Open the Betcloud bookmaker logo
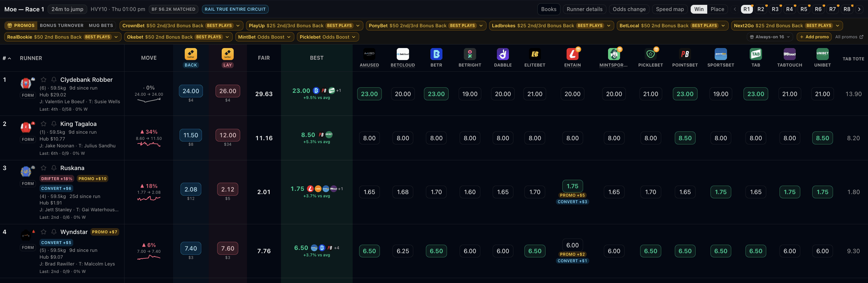 pos(403,54)
